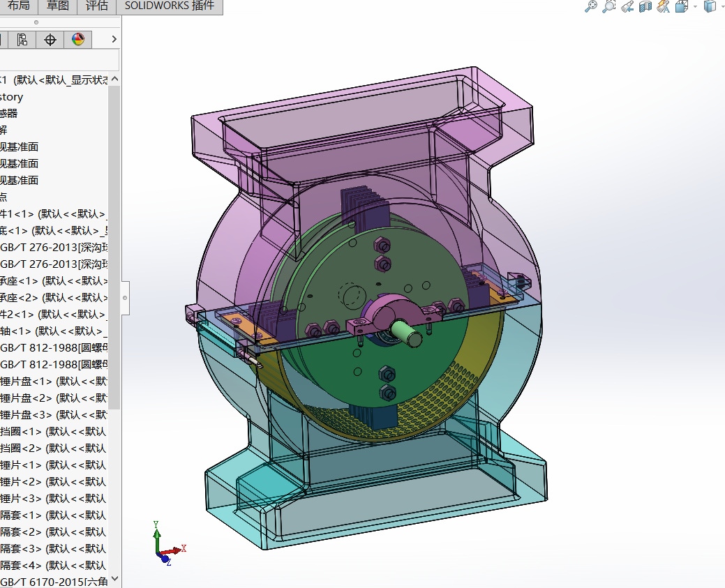Click the small split-panel dot handle at top
Image resolution: width=725 pixels, height=588 pixels.
tap(36, 22)
